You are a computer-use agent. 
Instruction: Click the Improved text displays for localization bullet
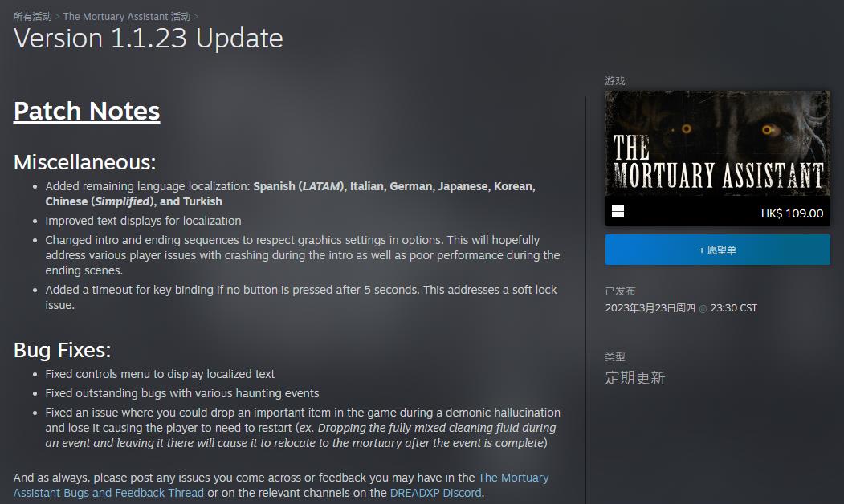(143, 221)
